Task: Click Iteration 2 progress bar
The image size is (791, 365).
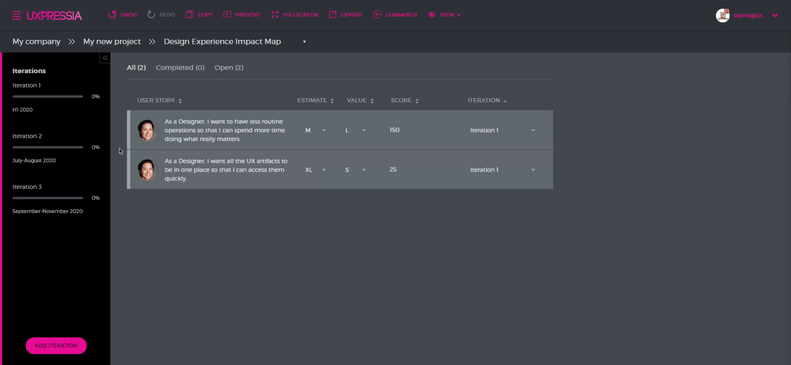Action: pos(48,147)
